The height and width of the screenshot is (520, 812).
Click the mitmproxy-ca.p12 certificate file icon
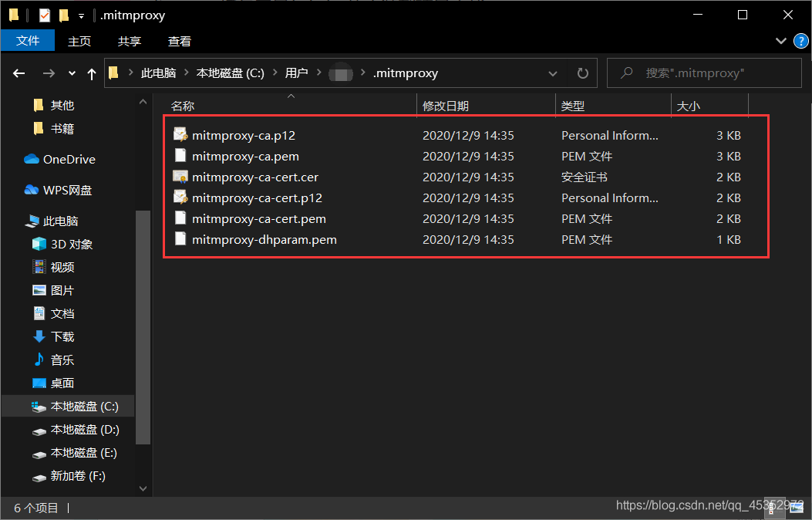(x=180, y=135)
